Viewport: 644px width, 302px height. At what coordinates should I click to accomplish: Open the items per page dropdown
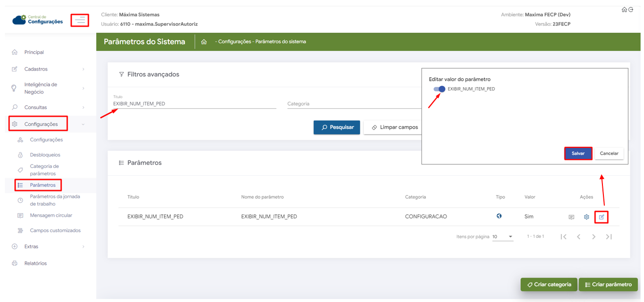pos(502,237)
